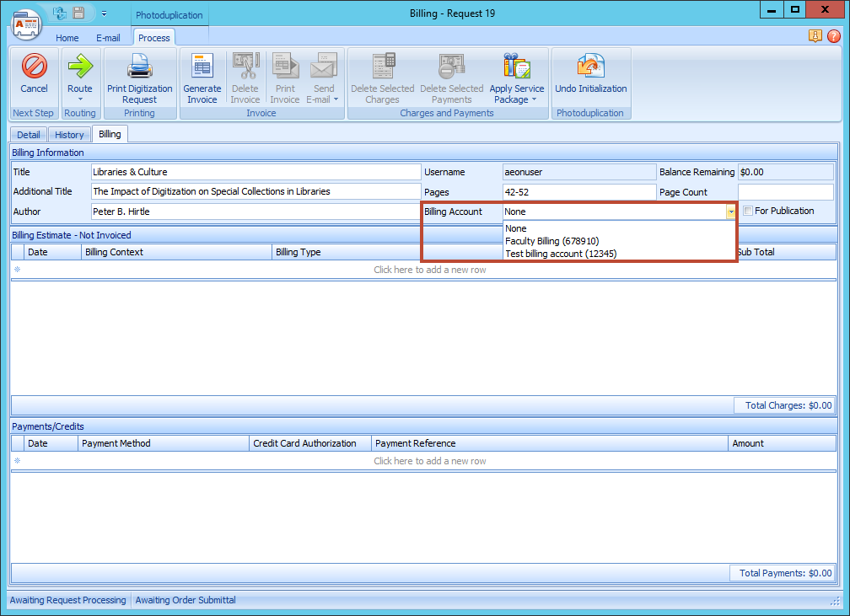
Task: Switch to the History tab
Action: (69, 134)
